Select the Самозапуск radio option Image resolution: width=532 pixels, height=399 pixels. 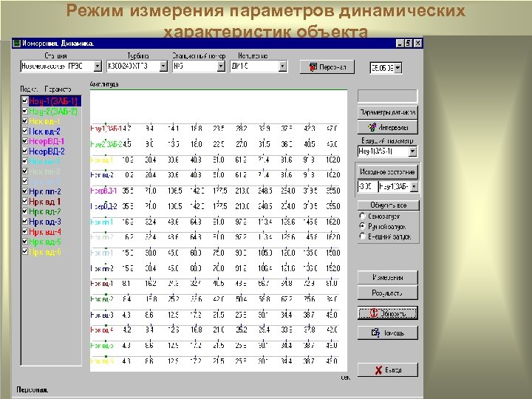362,216
